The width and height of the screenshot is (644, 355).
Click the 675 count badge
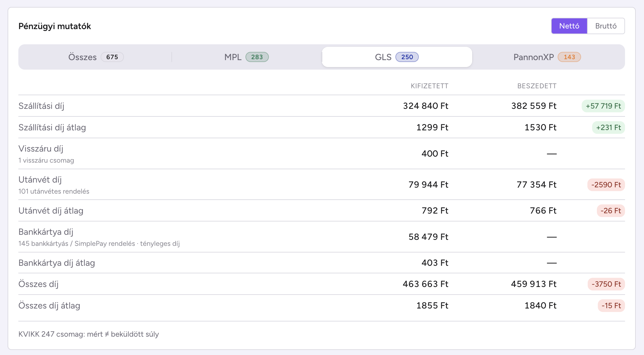pos(112,57)
